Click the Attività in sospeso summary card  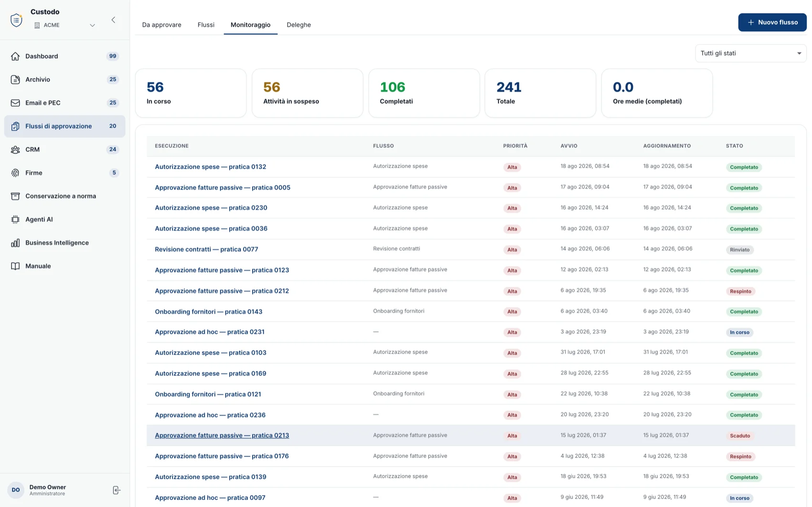tap(307, 93)
